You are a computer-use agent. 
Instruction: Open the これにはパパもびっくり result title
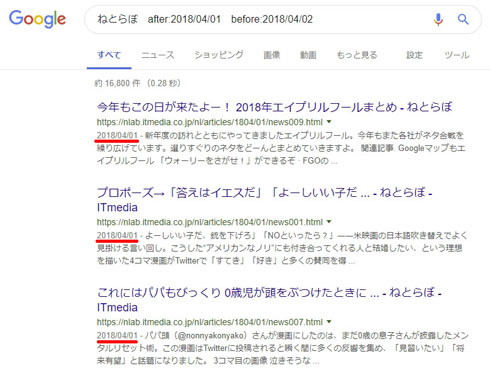pyautogui.click(x=269, y=300)
